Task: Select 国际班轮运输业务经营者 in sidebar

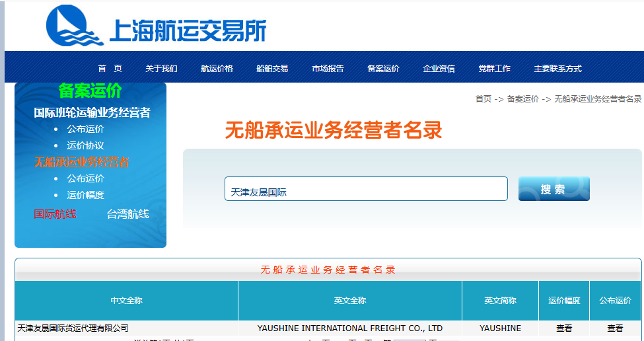Action: click(92, 112)
